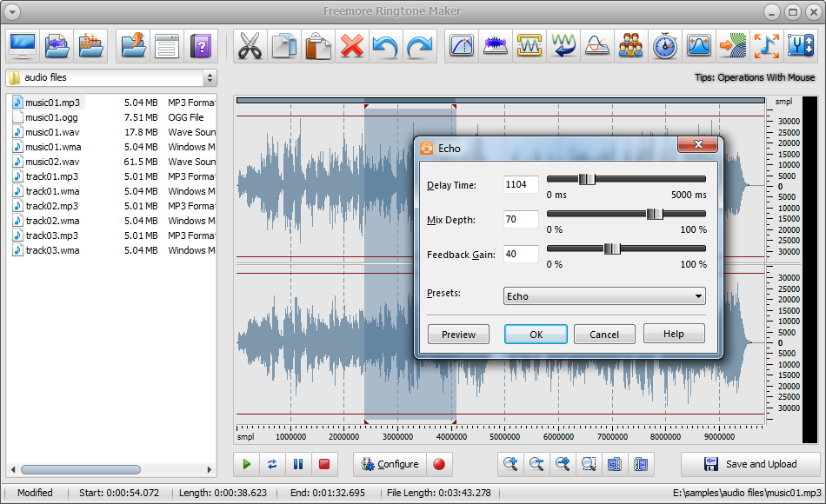Open the Presets dropdown in Echo dialog
This screenshot has width=826, height=504.
[x=603, y=295]
